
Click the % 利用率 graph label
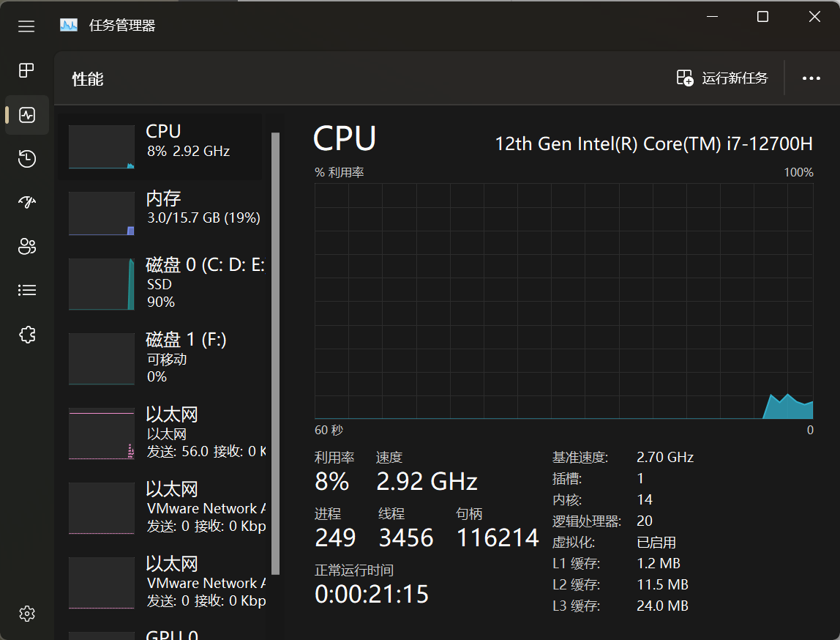339,173
